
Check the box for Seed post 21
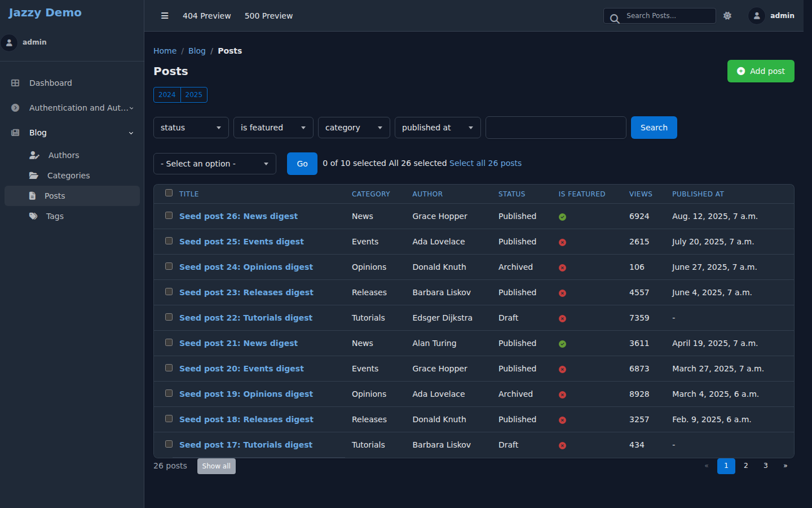(169, 343)
